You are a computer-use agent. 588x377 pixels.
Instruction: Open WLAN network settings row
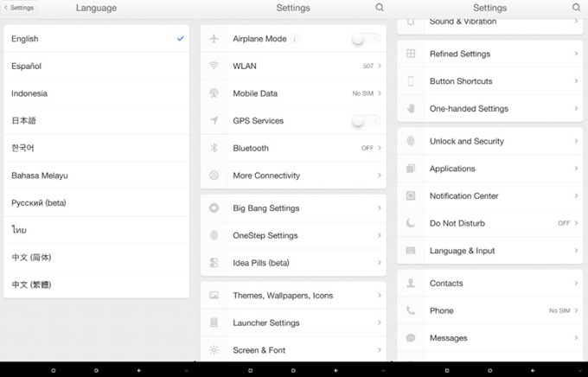(294, 67)
